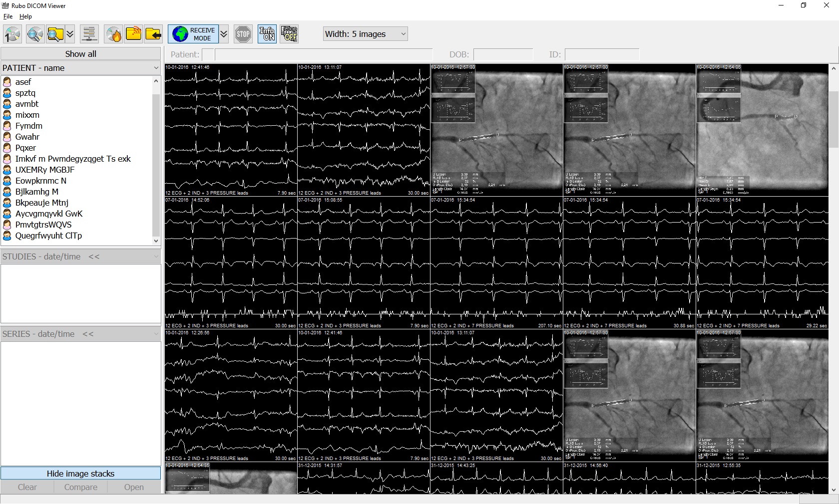Viewport: 839px width, 504px height.
Task: Open the Width: 5 images dropdown
Action: coord(366,34)
